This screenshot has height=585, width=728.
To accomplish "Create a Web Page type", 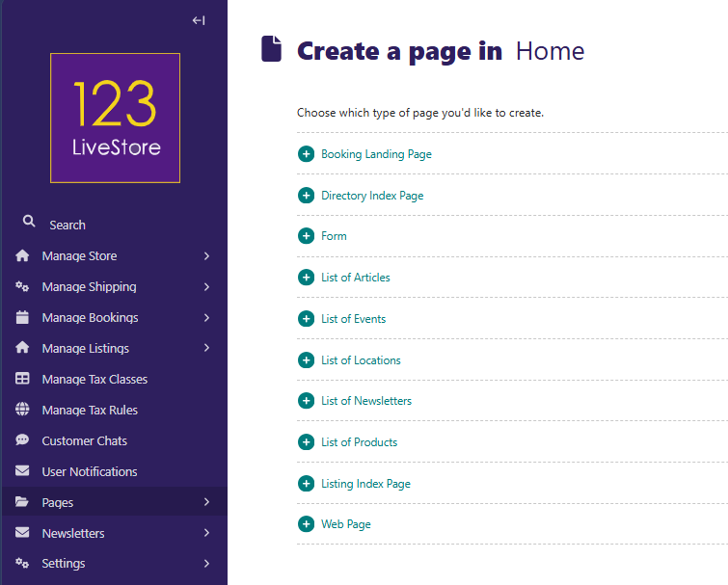I will pyautogui.click(x=345, y=524).
